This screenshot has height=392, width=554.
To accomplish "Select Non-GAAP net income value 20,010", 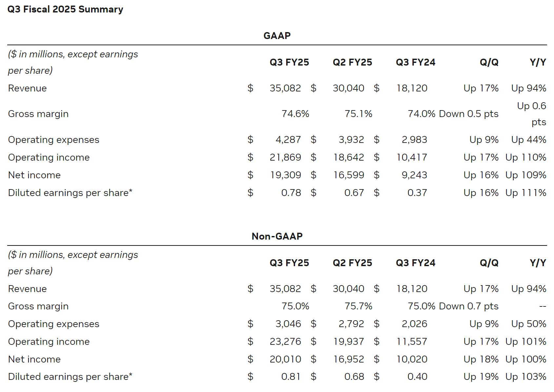I will click(285, 359).
